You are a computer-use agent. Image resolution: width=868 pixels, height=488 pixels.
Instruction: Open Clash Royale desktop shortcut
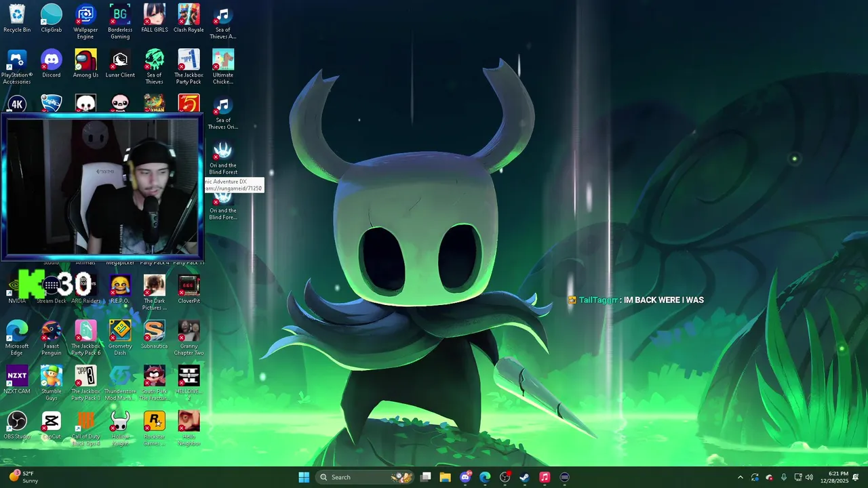tap(189, 18)
